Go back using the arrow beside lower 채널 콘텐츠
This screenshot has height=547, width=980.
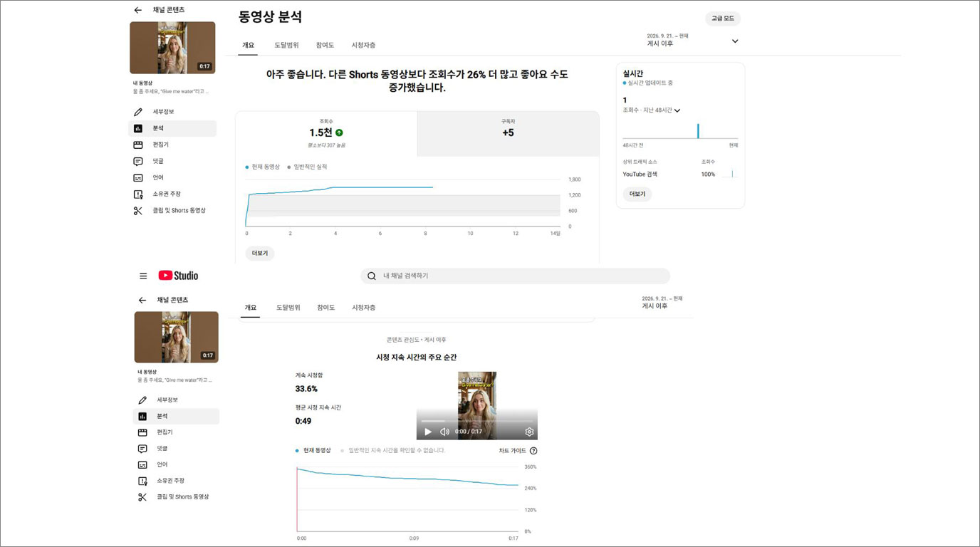pyautogui.click(x=142, y=300)
